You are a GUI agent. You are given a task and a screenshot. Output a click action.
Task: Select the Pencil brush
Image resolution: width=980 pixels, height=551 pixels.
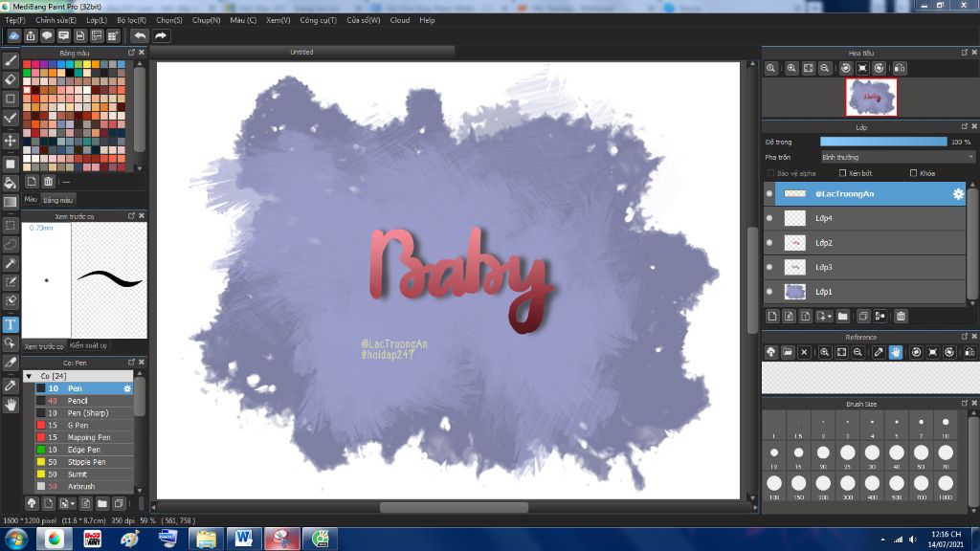84,401
